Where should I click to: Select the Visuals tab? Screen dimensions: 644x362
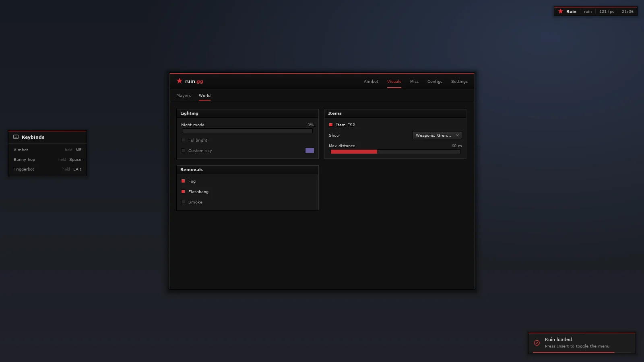(394, 81)
